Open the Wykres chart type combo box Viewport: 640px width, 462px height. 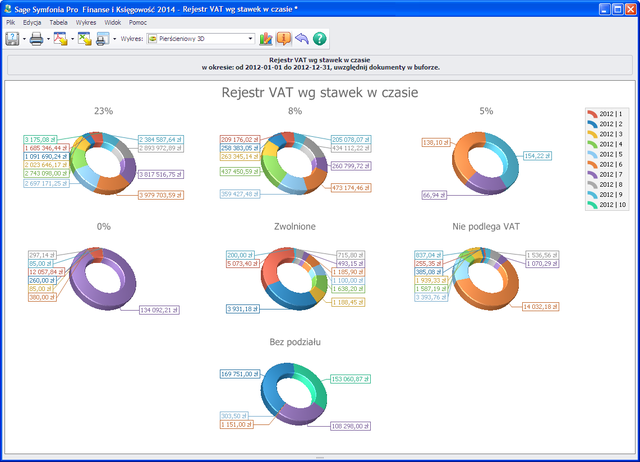[x=200, y=39]
